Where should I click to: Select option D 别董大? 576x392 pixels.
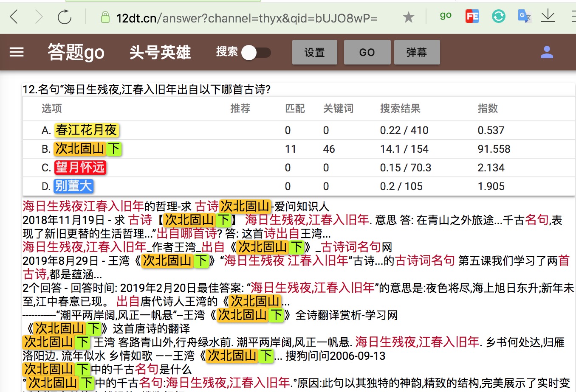coord(73,186)
